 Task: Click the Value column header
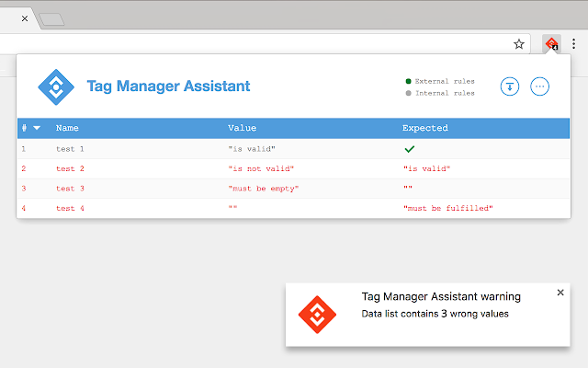click(243, 128)
